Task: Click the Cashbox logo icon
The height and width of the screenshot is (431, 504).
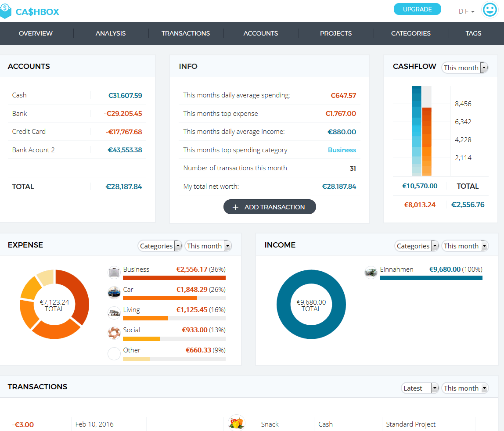Action: 5,11
